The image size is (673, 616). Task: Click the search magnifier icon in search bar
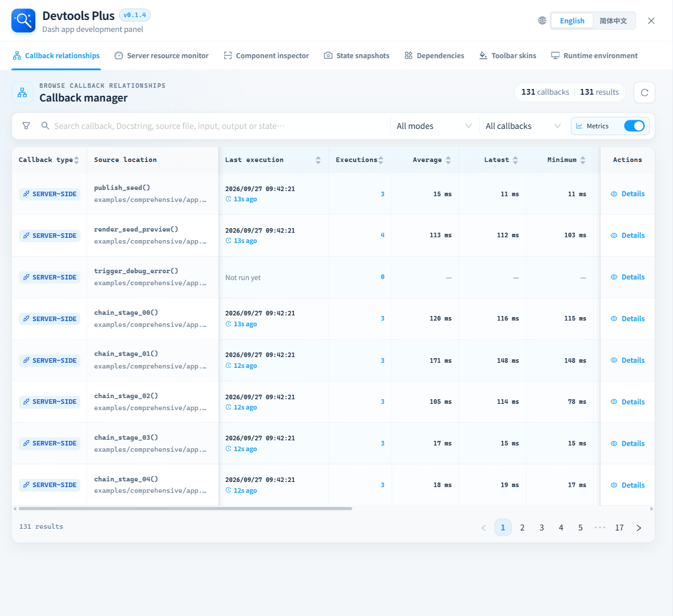point(45,126)
